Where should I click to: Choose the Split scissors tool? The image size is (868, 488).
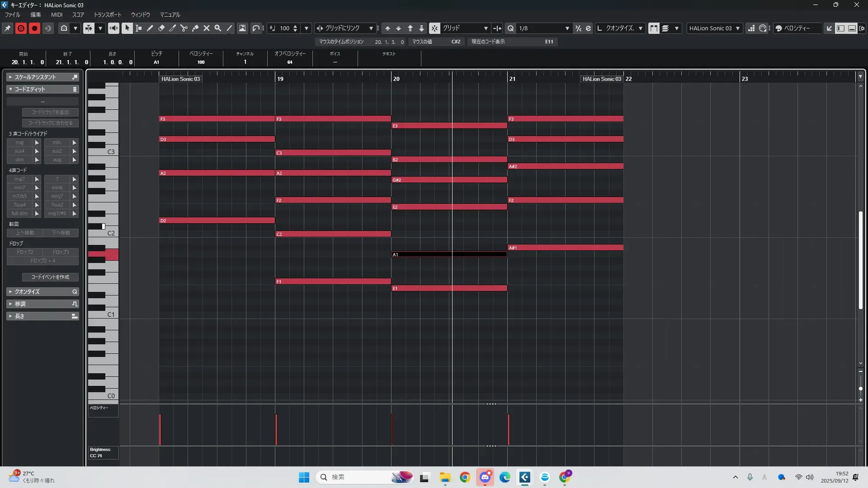click(x=184, y=28)
